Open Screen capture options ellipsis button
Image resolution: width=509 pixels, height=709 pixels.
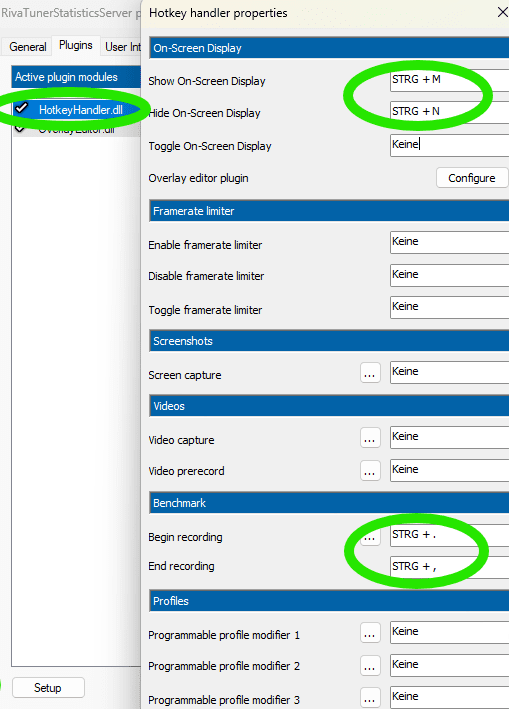(x=370, y=373)
